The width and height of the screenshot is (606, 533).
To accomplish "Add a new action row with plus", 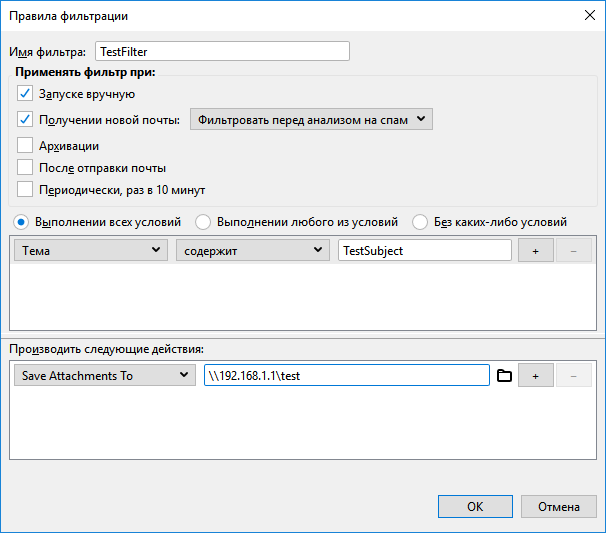I will (x=536, y=375).
